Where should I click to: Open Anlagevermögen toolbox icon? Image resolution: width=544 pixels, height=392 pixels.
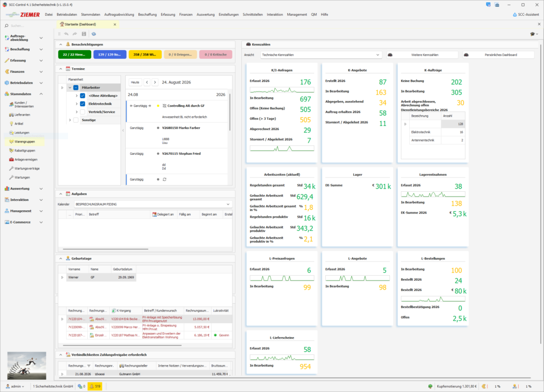(x=12, y=160)
